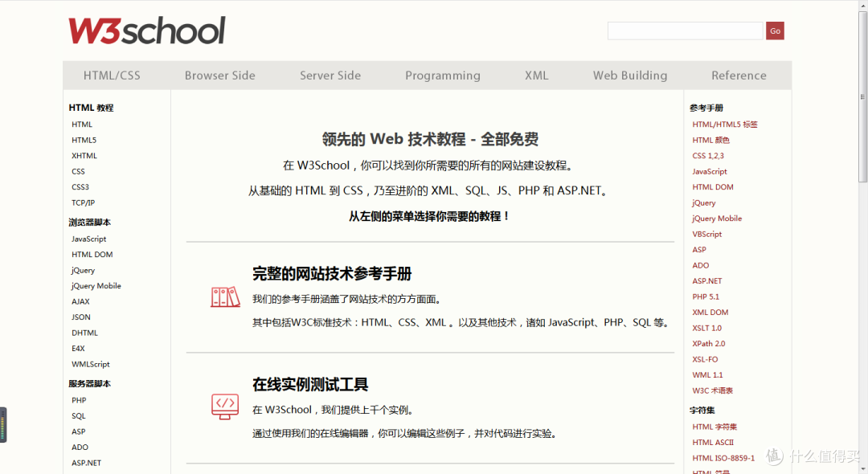This screenshot has height=474, width=868.
Task: Open the HTML 字符集 link
Action: pyautogui.click(x=714, y=427)
